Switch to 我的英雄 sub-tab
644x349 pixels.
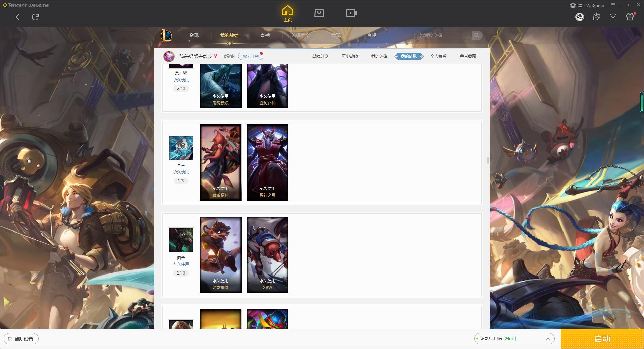click(379, 56)
